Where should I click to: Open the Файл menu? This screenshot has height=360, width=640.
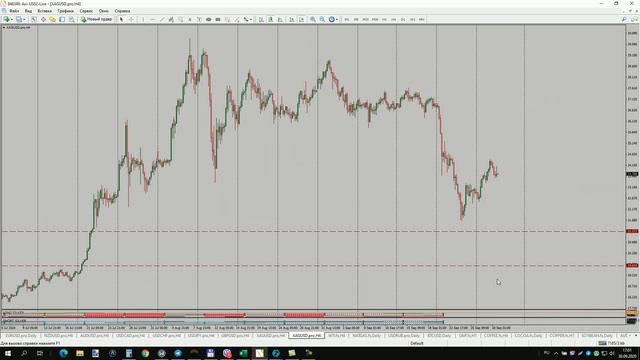coord(14,11)
